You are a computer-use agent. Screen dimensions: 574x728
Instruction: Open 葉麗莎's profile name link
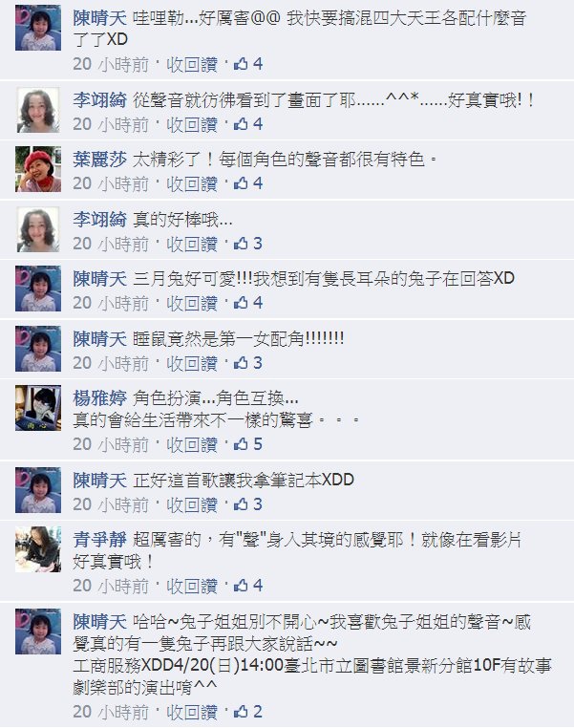click(99, 160)
